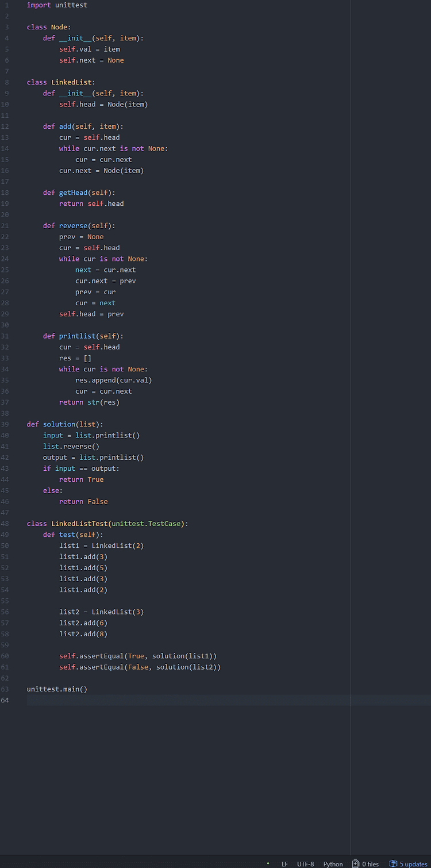Select gutter line number 8
The width and height of the screenshot is (431, 868).
[x=6, y=82]
